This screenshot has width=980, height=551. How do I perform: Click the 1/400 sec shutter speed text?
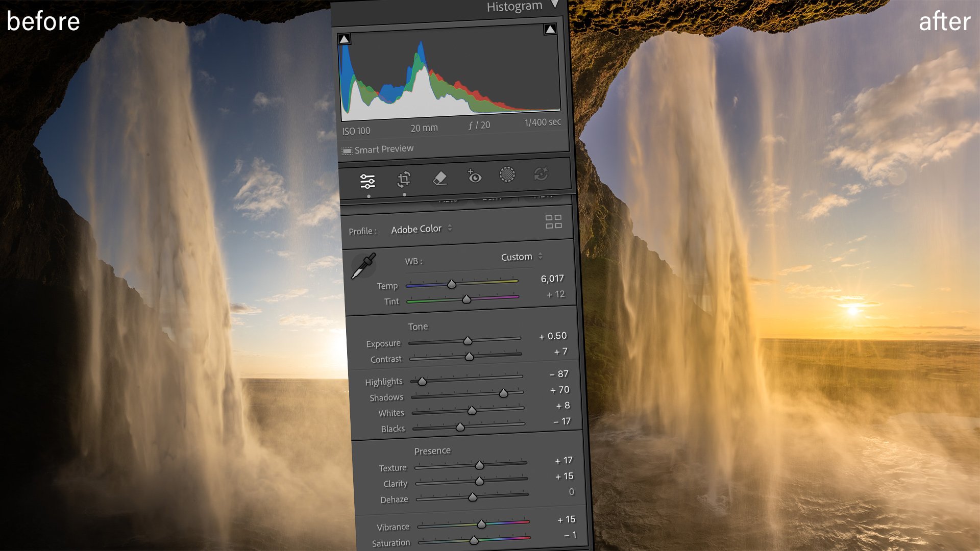[543, 122]
